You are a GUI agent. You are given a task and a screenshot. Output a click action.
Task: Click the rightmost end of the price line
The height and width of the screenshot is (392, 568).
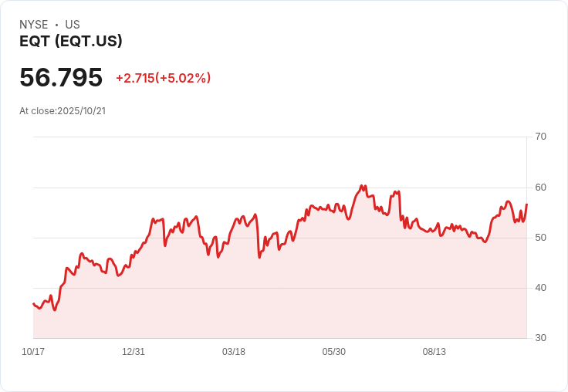[x=526, y=204]
